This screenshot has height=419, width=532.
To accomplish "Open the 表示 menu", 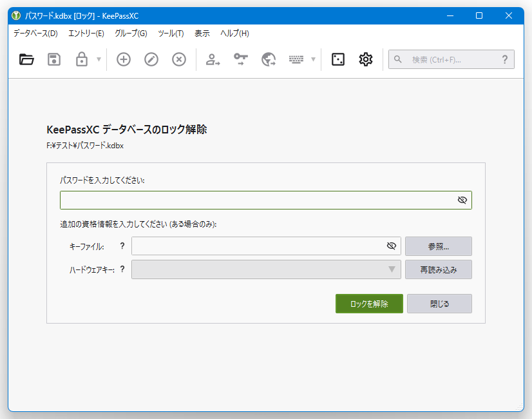I will point(202,34).
